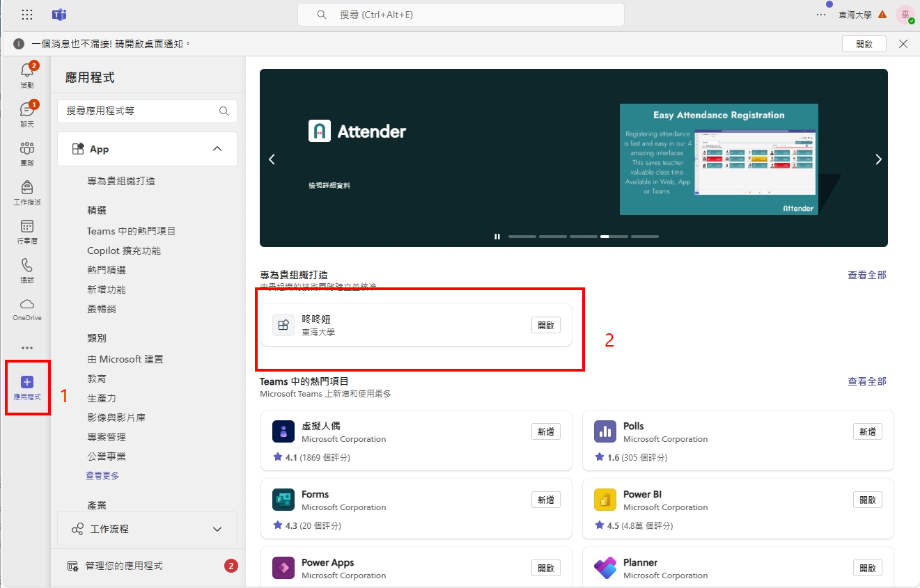Open the 咚咚妞 app with 開啟
The width and height of the screenshot is (920, 588).
[x=546, y=325]
